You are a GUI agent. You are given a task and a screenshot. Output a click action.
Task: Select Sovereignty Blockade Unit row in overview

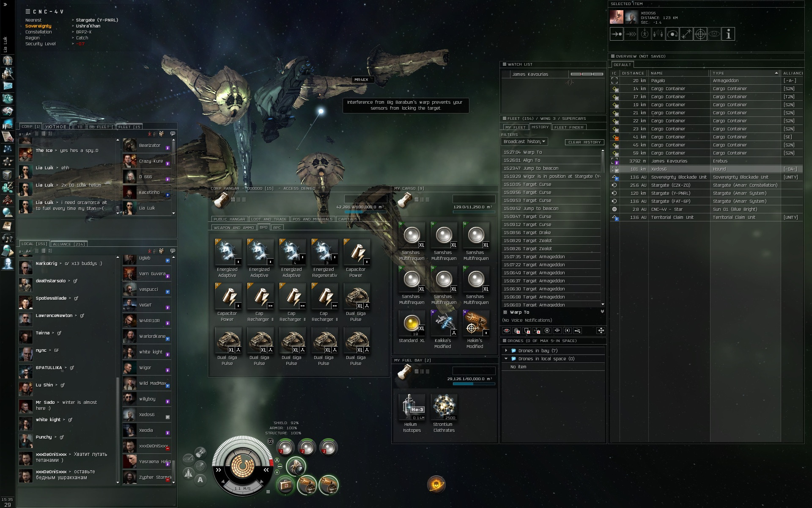(706, 177)
